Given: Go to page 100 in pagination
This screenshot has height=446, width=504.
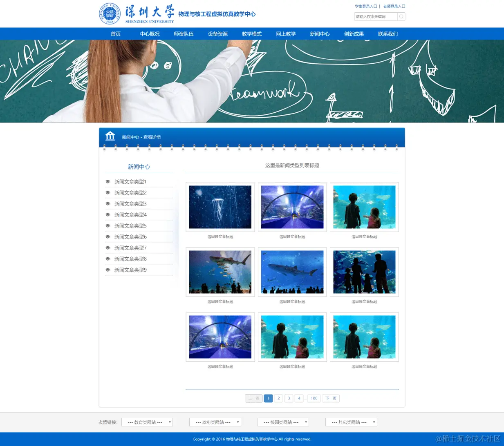Looking at the screenshot, I should pos(314,398).
